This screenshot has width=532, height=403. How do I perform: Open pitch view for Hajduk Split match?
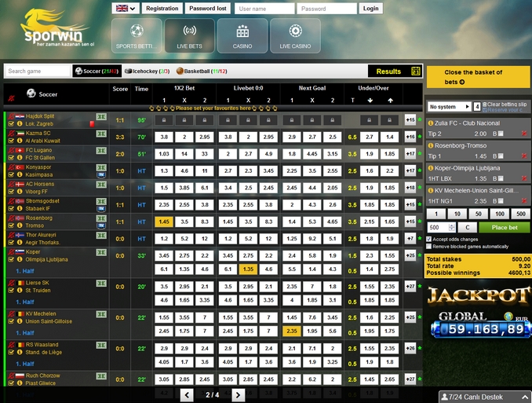[101, 116]
